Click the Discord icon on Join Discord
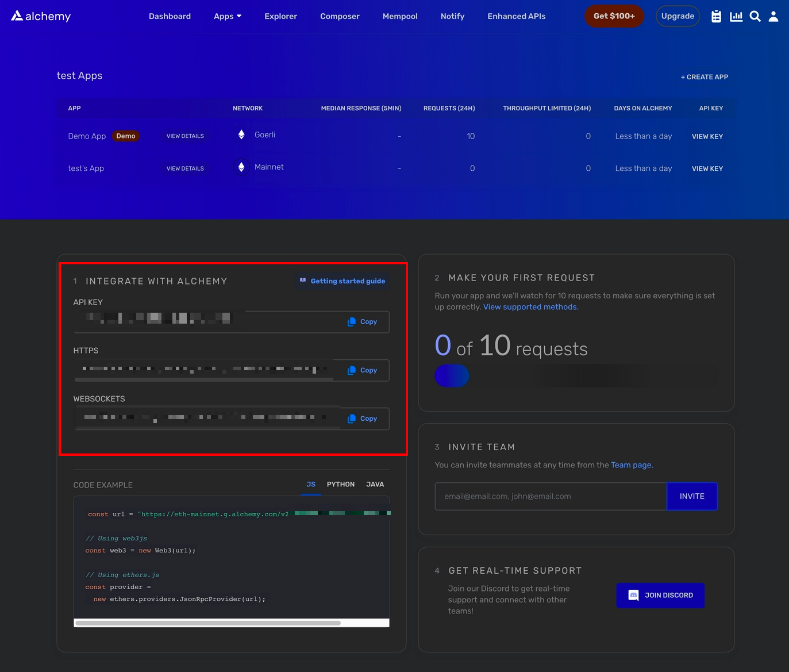Viewport: 789px width, 672px height. [x=633, y=595]
